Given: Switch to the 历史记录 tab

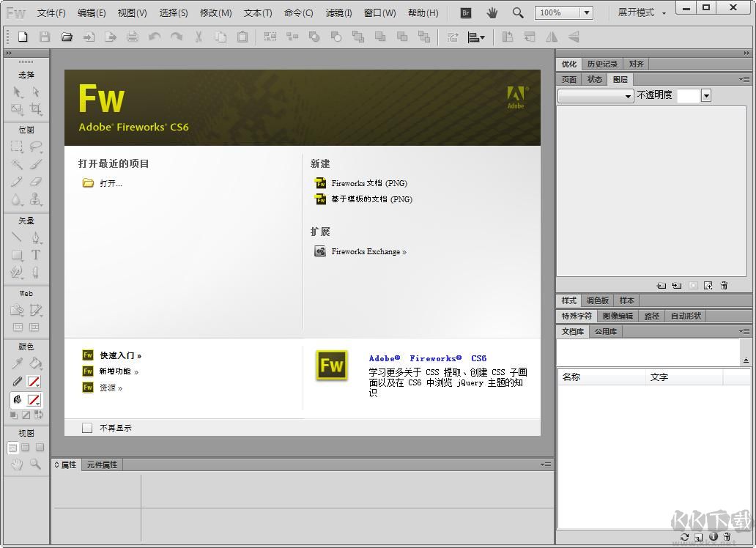Looking at the screenshot, I should point(602,64).
